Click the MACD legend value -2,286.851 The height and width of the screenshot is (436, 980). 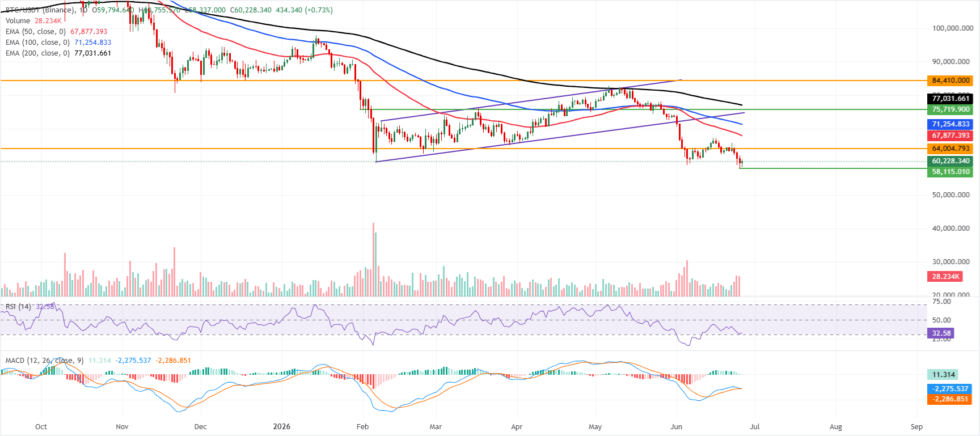174,361
